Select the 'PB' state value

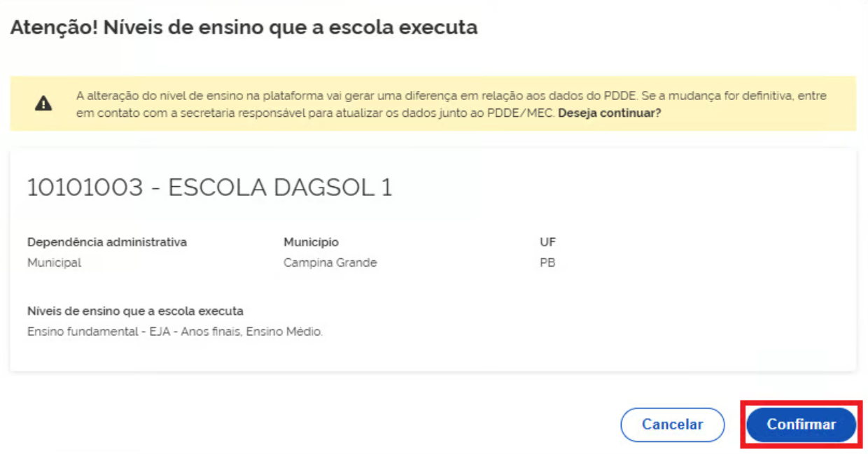tap(547, 263)
